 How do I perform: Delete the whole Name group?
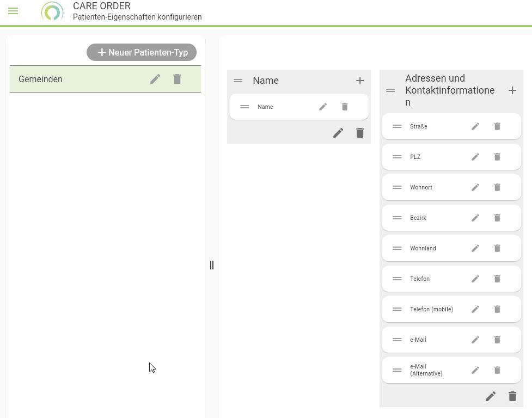coord(360,133)
